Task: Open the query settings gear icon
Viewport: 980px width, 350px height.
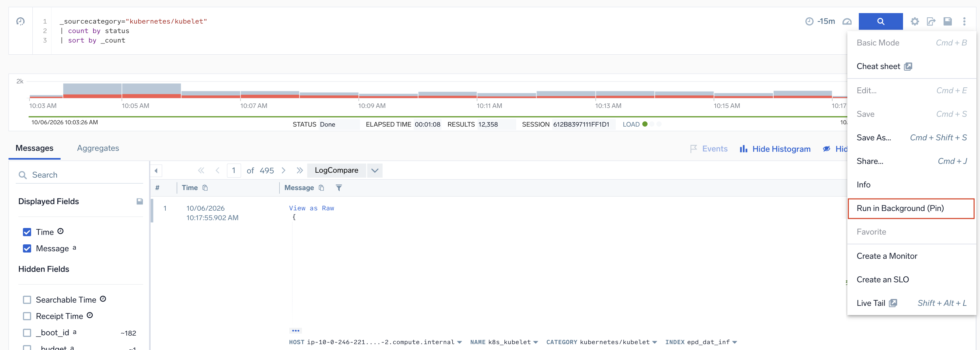Action: click(914, 21)
